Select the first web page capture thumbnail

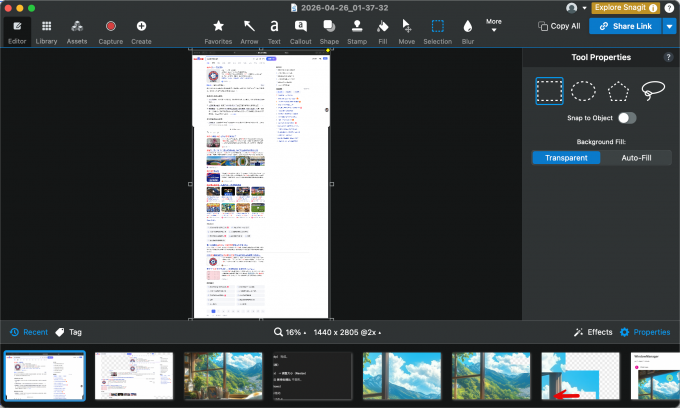point(45,376)
